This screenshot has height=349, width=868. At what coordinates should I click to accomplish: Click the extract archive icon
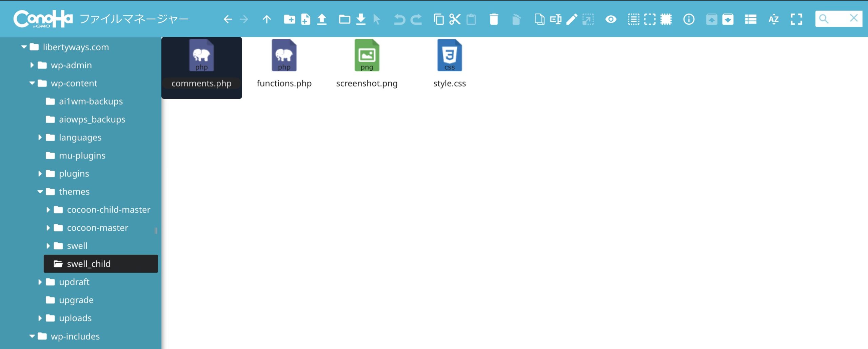click(711, 19)
